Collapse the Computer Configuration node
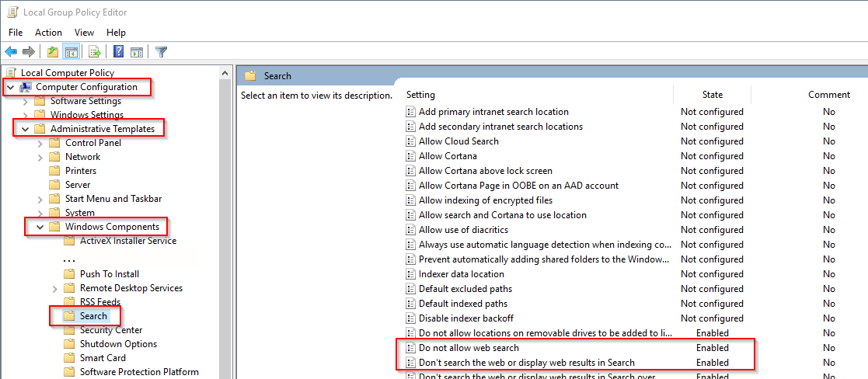The image size is (868, 379). point(11,87)
